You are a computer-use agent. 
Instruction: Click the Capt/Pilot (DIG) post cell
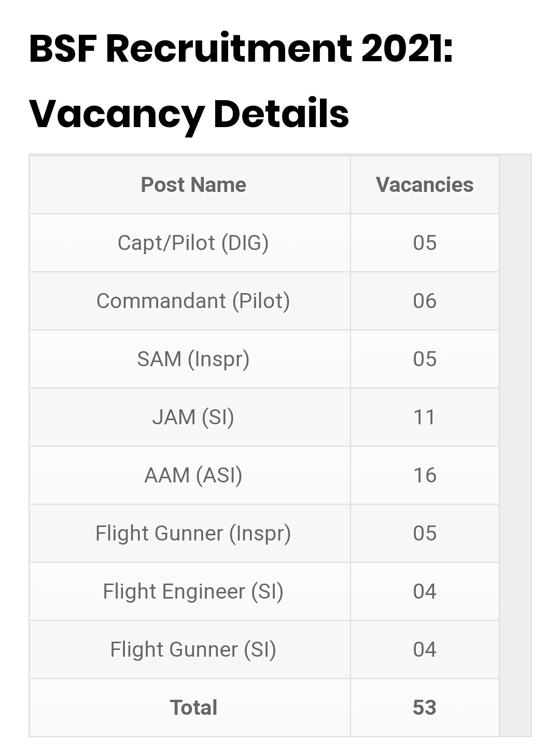pyautogui.click(x=193, y=243)
